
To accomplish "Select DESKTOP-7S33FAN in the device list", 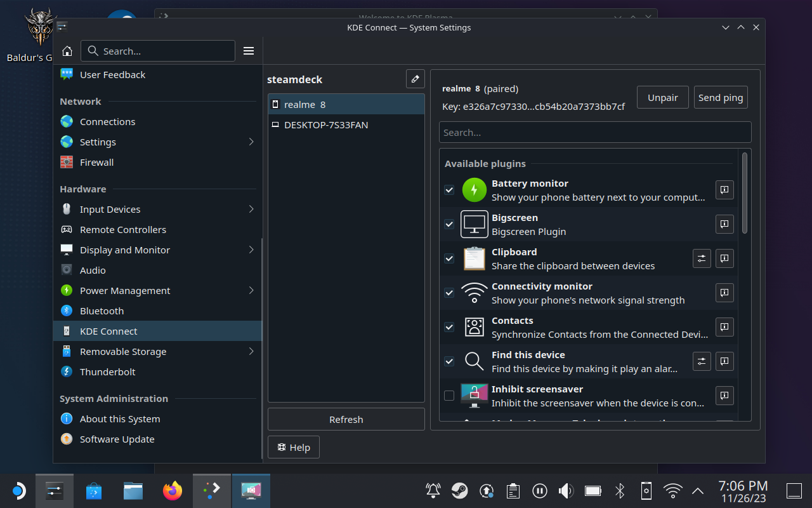I will click(325, 125).
